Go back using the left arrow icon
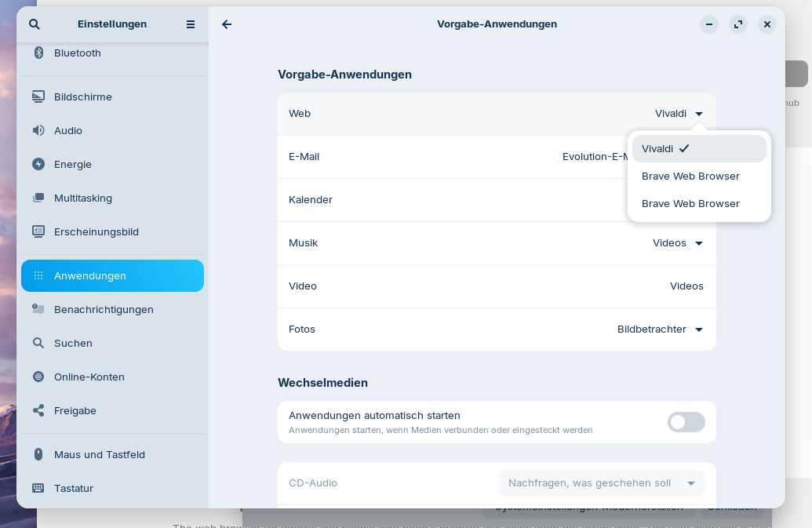Viewport: 812px width, 528px height. [x=227, y=24]
